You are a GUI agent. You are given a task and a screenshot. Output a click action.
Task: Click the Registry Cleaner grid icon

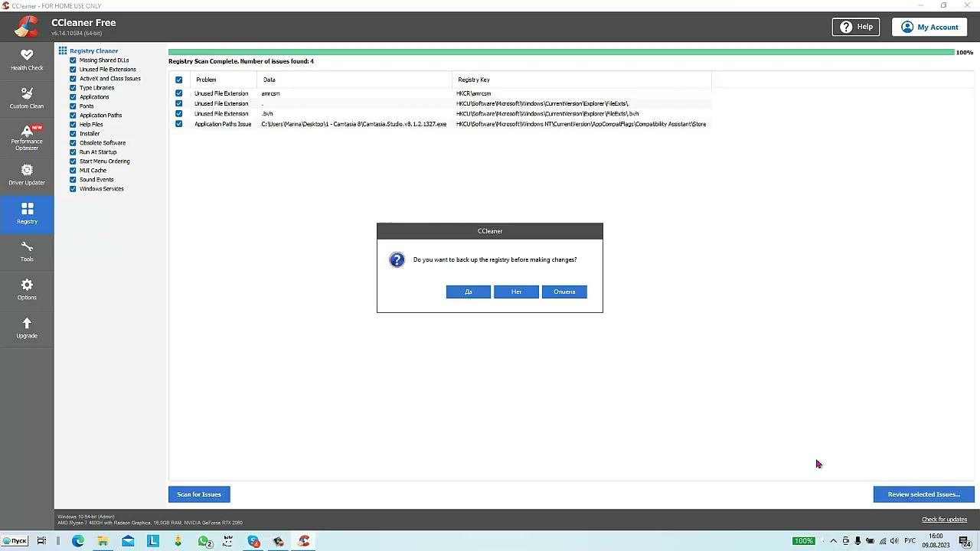pos(63,51)
